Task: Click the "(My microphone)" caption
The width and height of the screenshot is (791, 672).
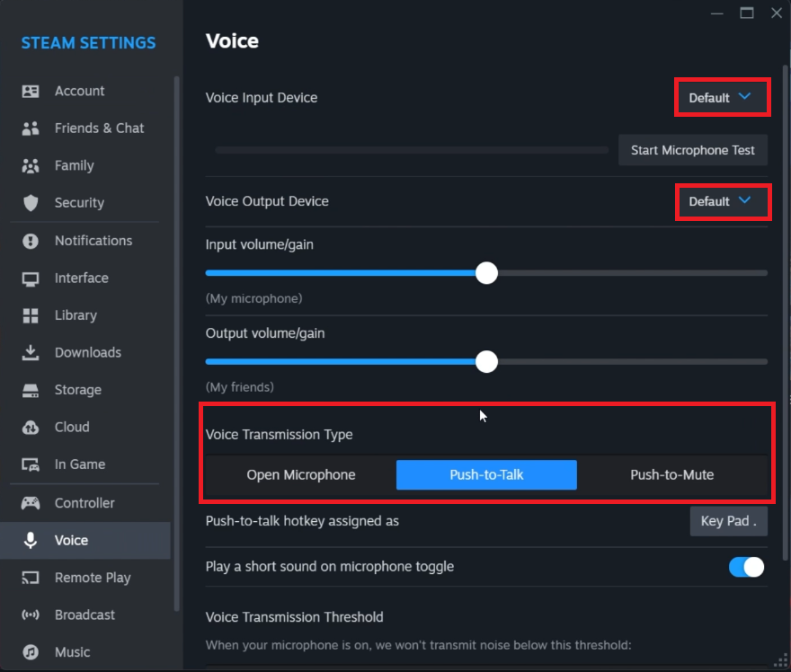Action: [x=253, y=298]
